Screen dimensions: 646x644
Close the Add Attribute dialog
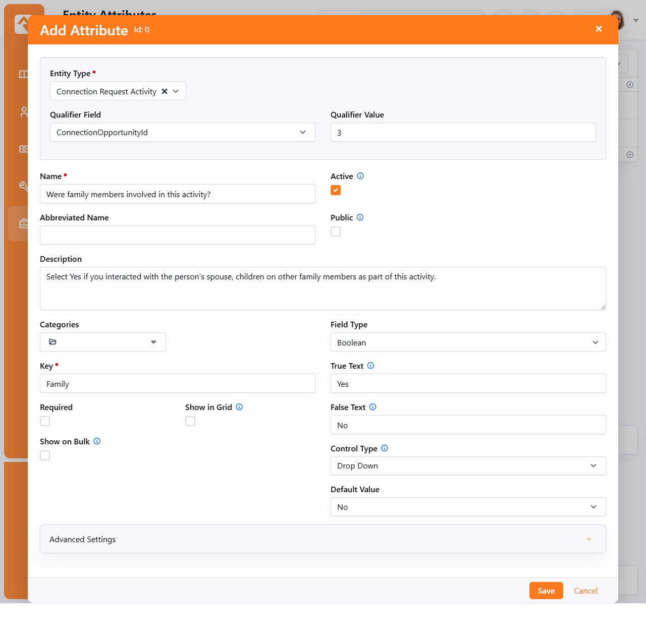[x=599, y=29]
